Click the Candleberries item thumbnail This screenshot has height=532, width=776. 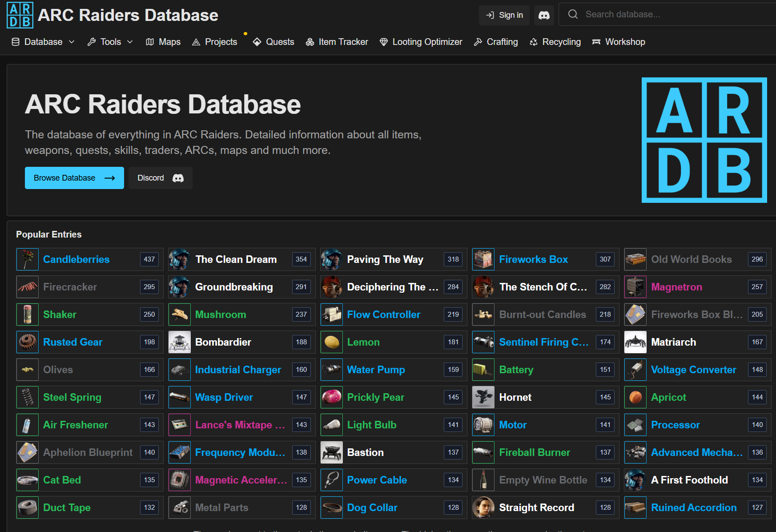[28, 259]
